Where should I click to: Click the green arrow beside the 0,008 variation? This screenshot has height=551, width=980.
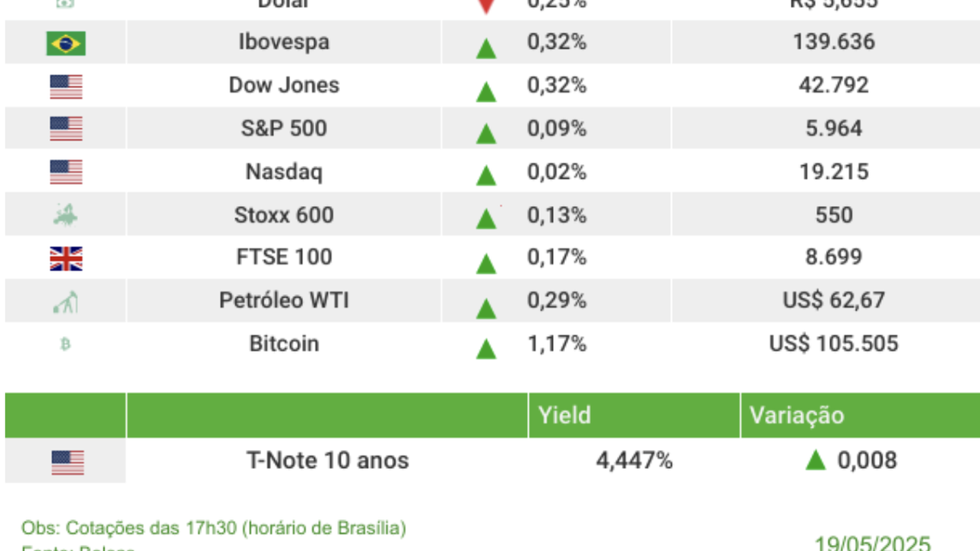tap(815, 460)
